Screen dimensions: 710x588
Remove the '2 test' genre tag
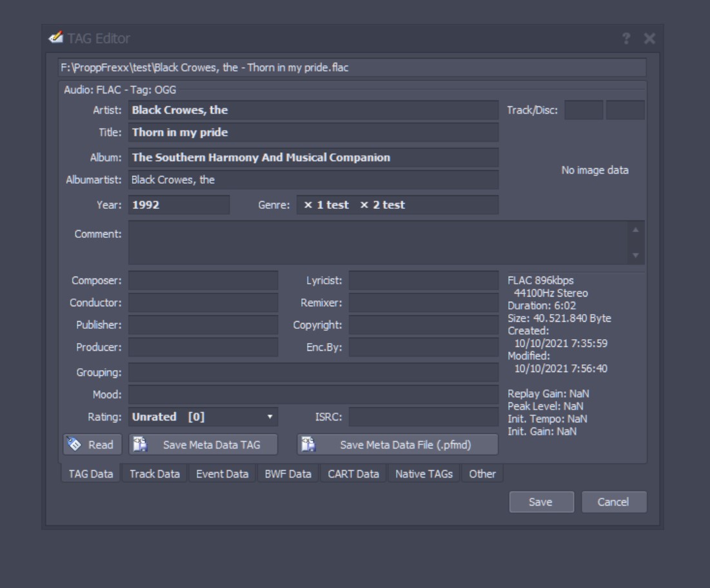364,205
